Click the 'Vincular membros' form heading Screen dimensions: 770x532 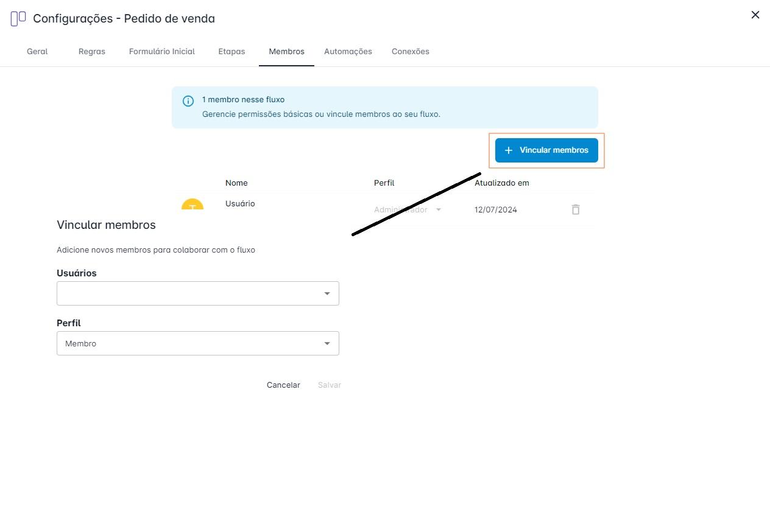click(x=106, y=225)
